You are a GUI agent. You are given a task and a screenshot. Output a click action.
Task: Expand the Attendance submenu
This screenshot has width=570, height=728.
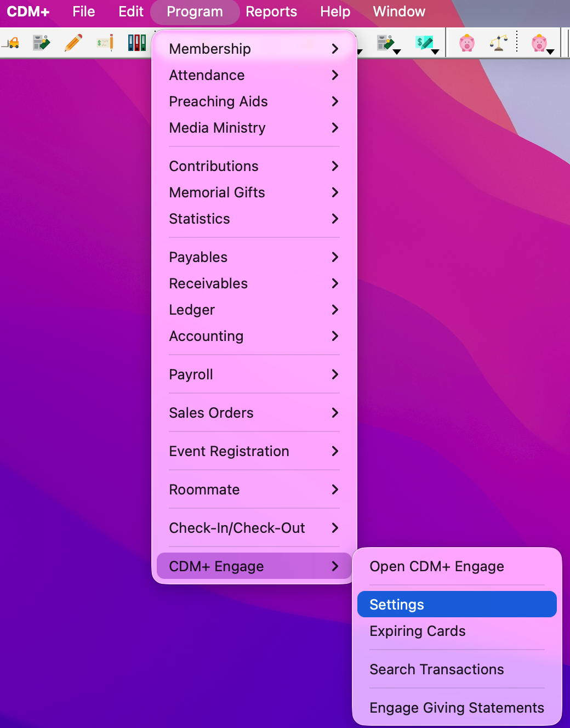(254, 75)
